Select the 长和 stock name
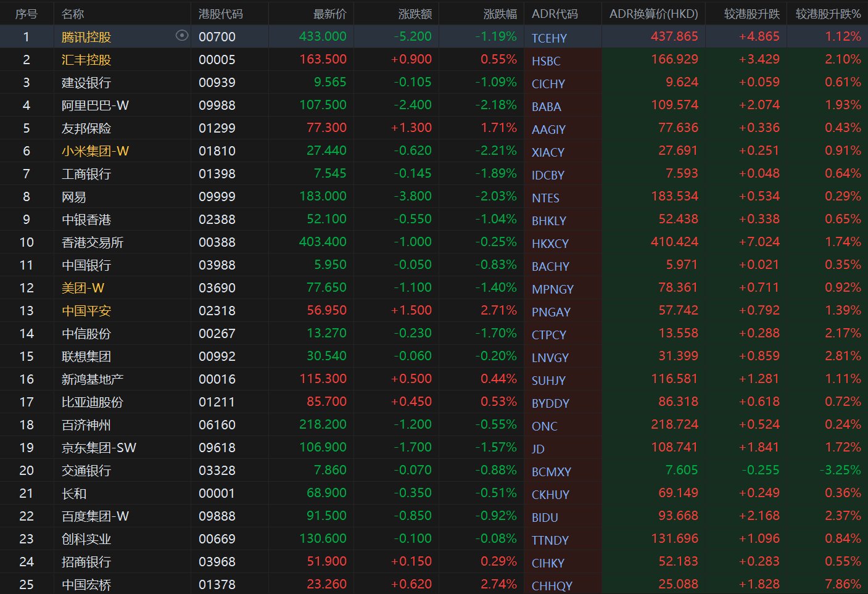The height and width of the screenshot is (594, 868). (74, 493)
